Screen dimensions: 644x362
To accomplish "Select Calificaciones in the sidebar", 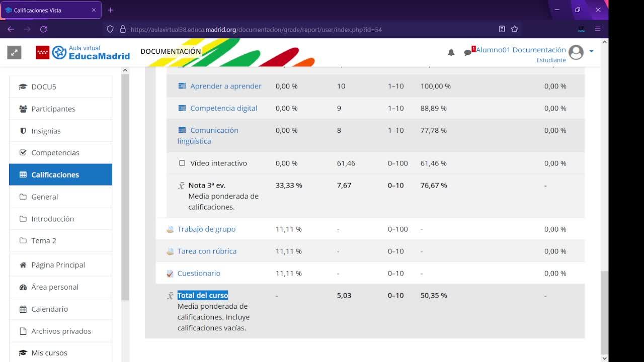I will click(x=60, y=174).
